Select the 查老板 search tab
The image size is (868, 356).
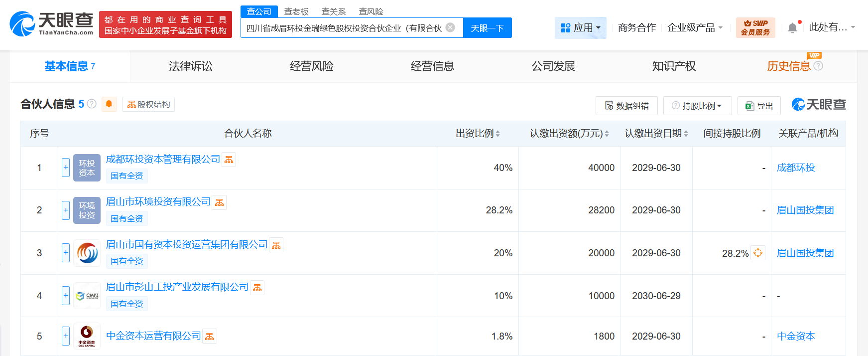click(x=296, y=11)
